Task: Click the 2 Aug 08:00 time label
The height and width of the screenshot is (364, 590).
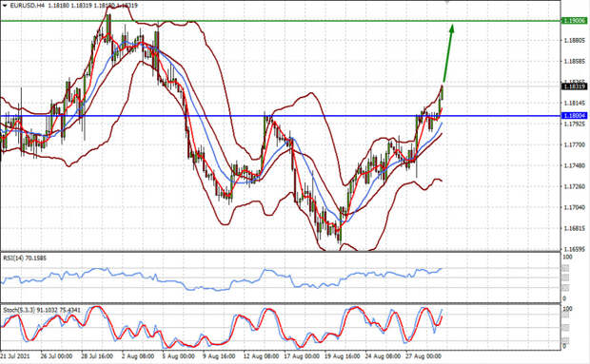Action: click(138, 356)
